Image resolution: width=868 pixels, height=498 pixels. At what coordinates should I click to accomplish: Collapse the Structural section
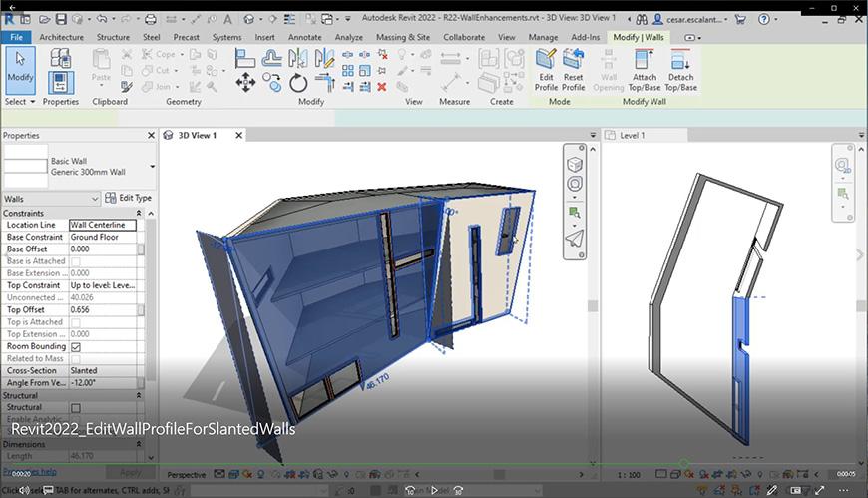[x=139, y=395]
